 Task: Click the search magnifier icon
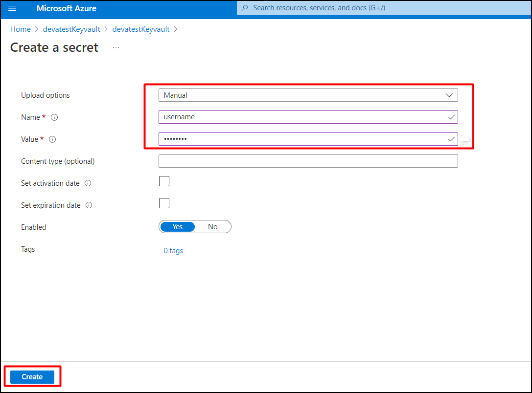pos(245,8)
